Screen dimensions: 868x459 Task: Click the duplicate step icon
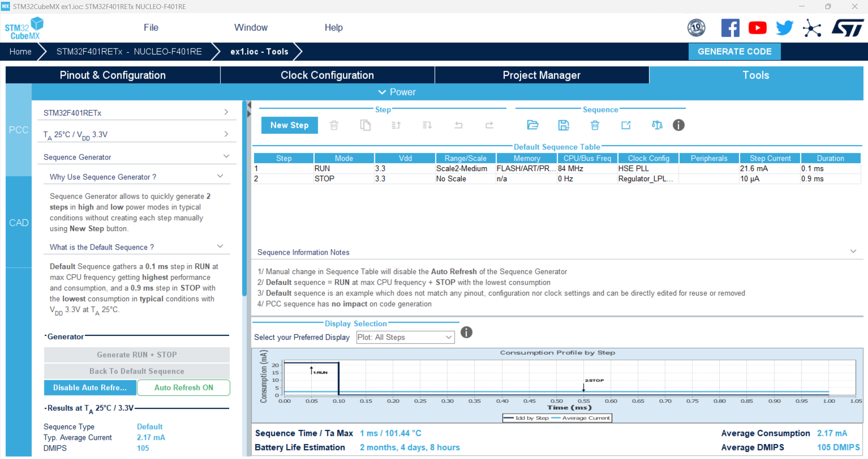(365, 125)
